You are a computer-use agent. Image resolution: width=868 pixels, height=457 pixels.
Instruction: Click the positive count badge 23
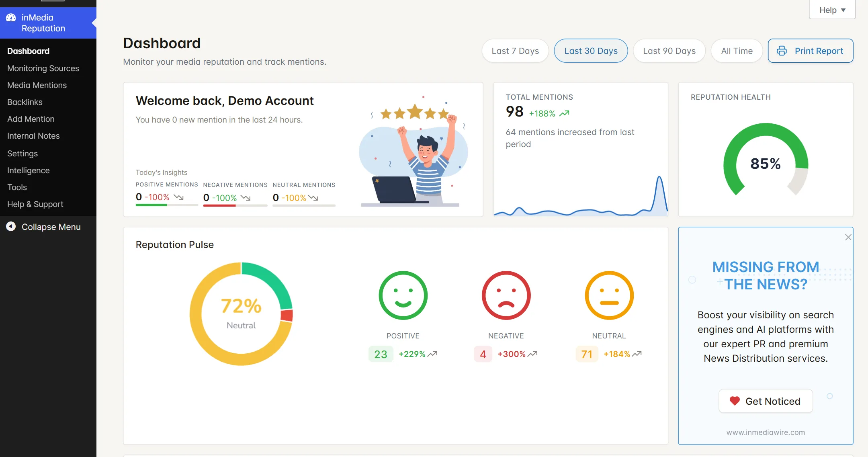[381, 354]
